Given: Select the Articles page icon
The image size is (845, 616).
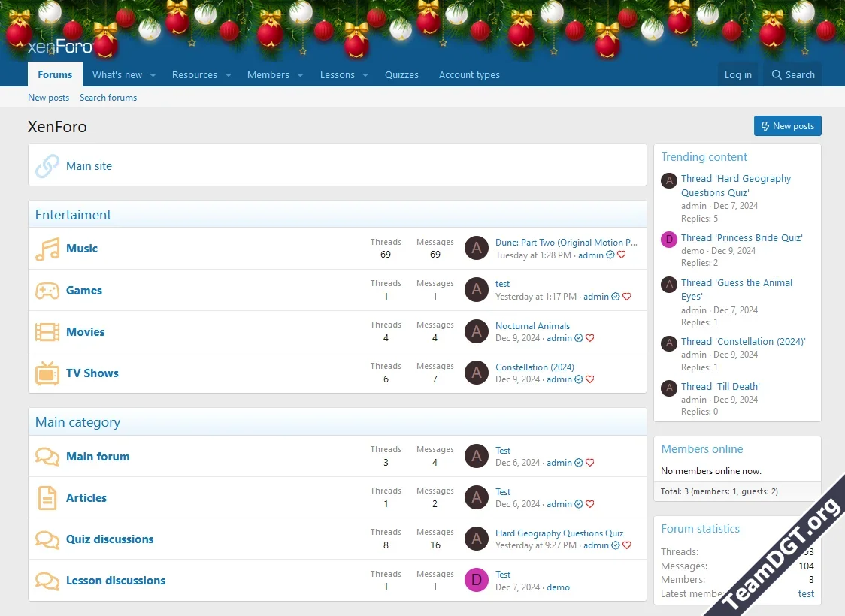Looking at the screenshot, I should coord(47,497).
